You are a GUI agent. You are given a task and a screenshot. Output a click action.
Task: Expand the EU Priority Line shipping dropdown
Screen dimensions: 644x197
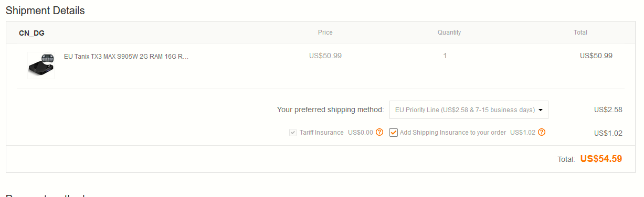pyautogui.click(x=469, y=110)
